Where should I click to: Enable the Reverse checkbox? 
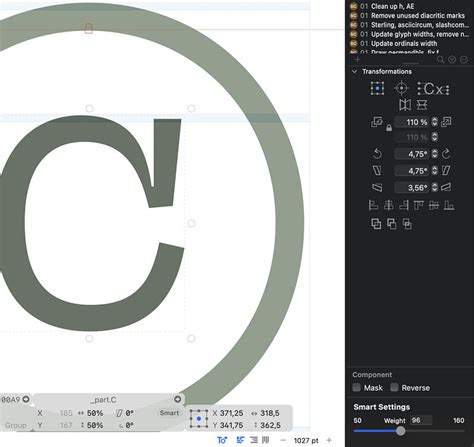click(x=394, y=387)
